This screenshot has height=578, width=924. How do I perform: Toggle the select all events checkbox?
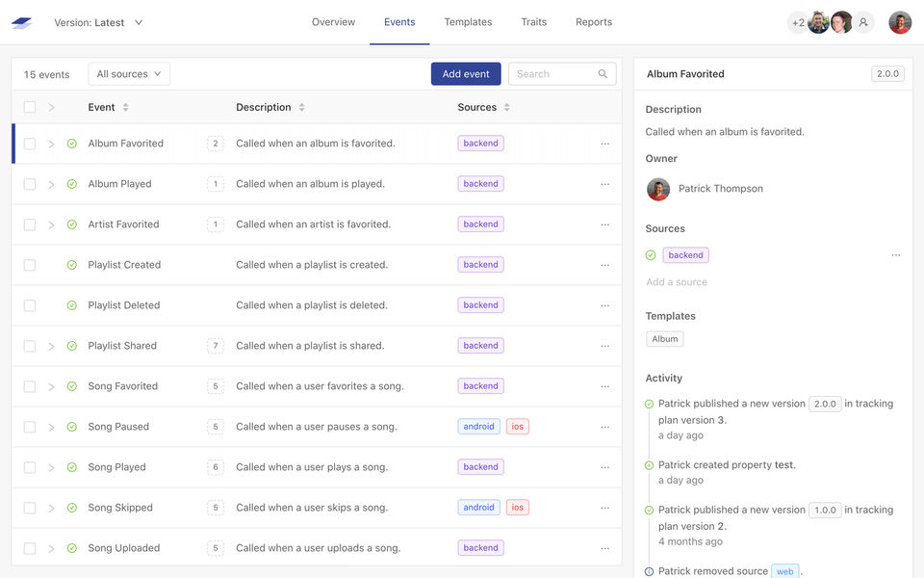click(x=30, y=108)
